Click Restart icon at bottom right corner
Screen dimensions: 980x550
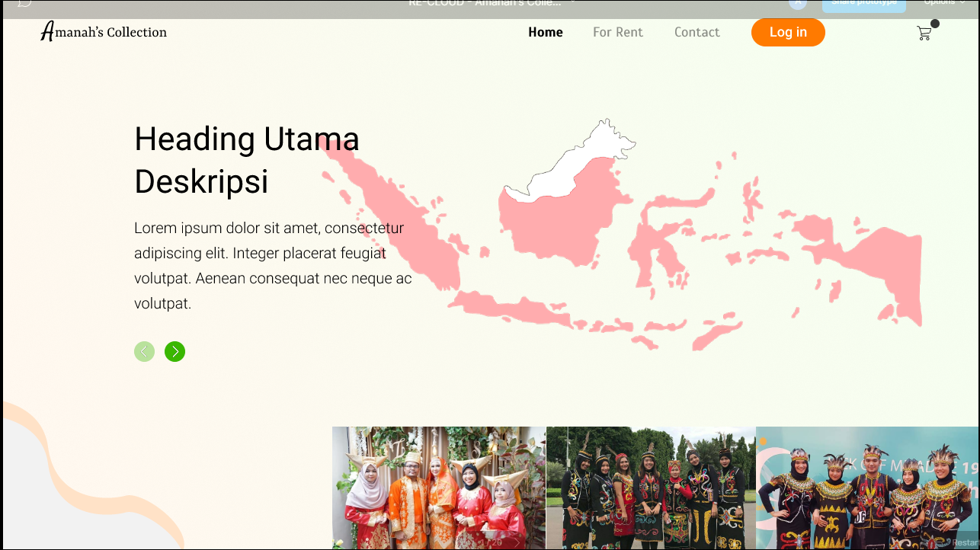coord(962,542)
